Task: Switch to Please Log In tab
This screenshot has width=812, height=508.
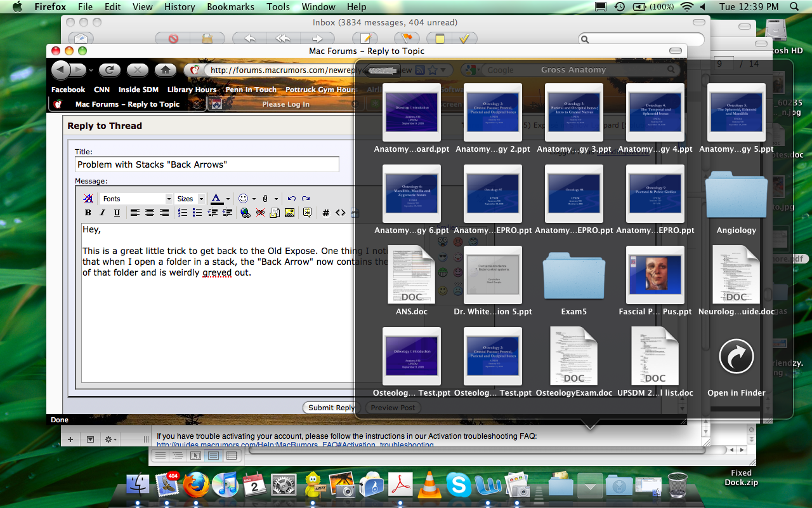Action: click(x=286, y=104)
